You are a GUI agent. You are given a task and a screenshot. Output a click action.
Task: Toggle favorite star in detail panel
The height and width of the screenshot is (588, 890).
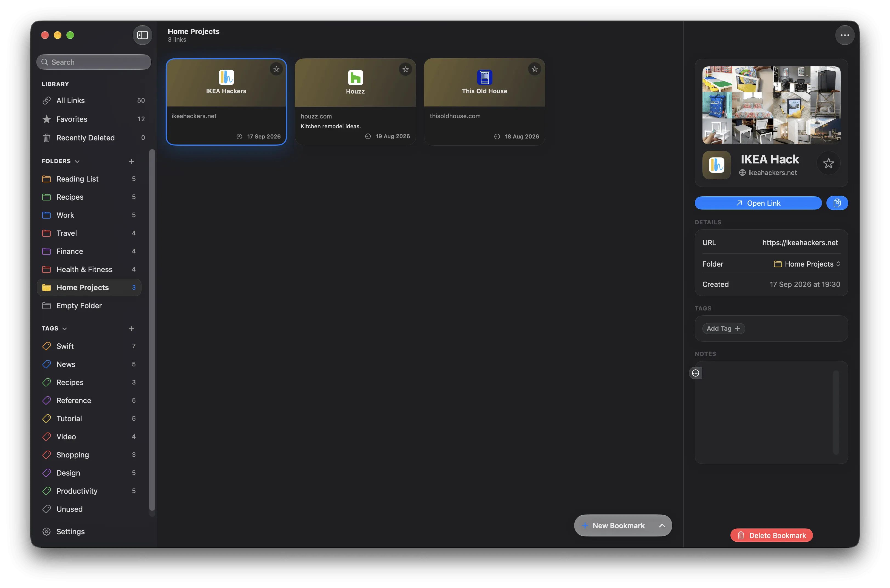tap(829, 163)
